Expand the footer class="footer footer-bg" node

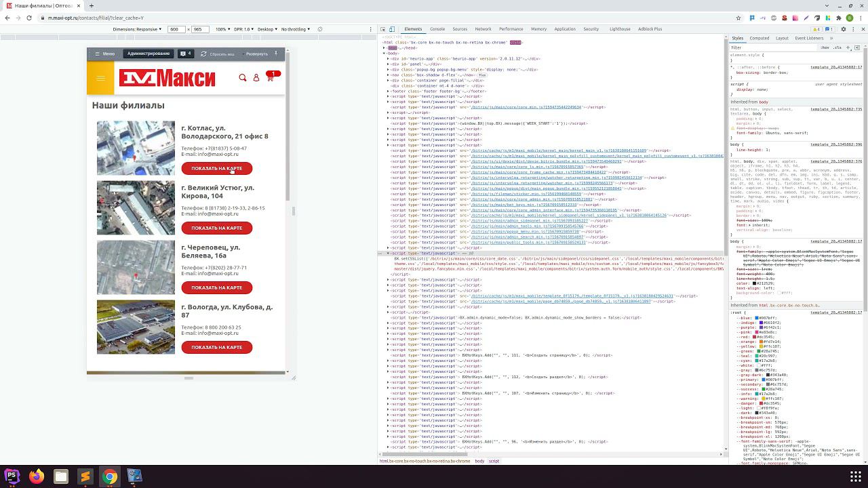[x=389, y=91]
